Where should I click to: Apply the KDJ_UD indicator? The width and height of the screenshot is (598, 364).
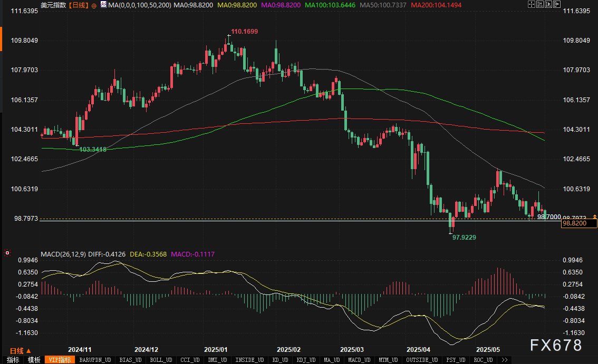305,360
